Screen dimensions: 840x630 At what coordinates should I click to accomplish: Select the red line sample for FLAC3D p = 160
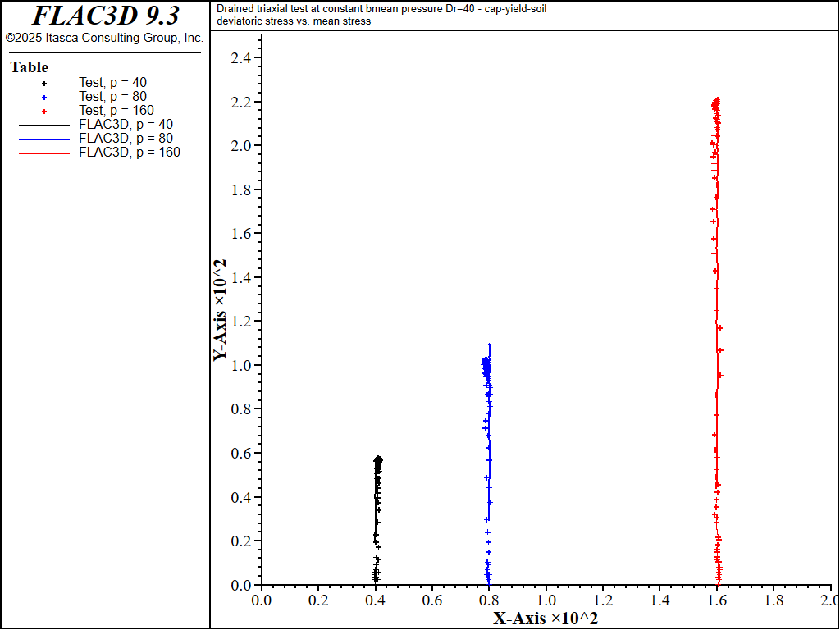pos(44,153)
